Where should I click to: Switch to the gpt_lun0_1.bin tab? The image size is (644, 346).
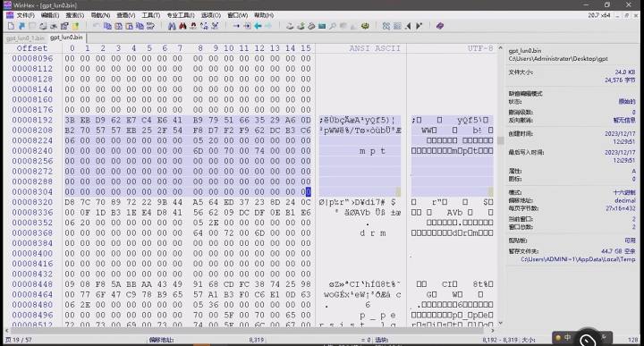(x=25, y=38)
